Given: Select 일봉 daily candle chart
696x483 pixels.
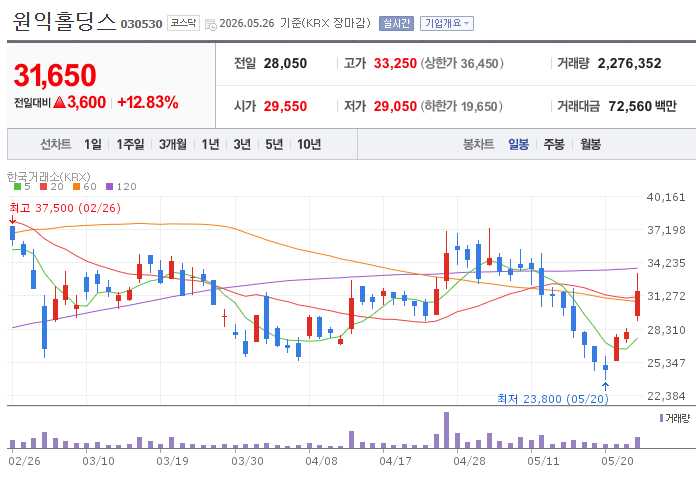Looking at the screenshot, I should [518, 144].
